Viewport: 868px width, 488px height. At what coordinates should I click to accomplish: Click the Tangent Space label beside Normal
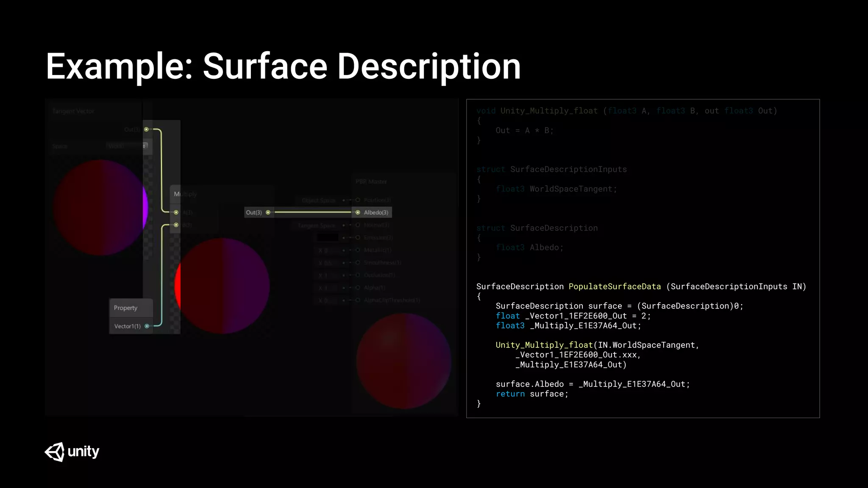316,225
